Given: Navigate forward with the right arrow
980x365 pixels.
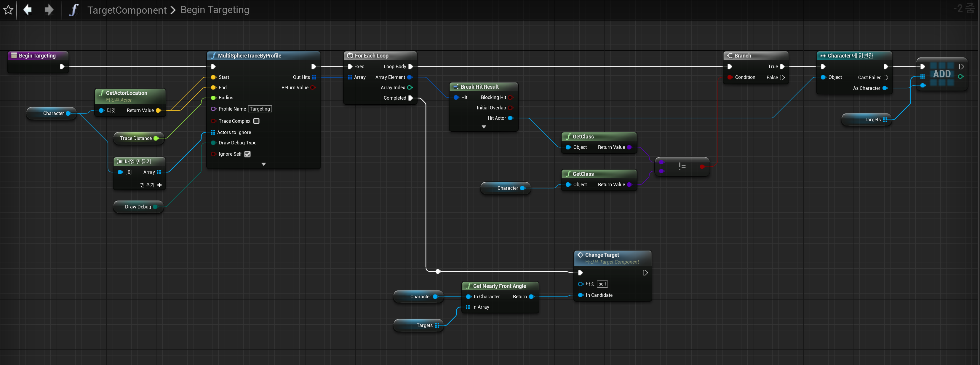Looking at the screenshot, I should 49,9.
